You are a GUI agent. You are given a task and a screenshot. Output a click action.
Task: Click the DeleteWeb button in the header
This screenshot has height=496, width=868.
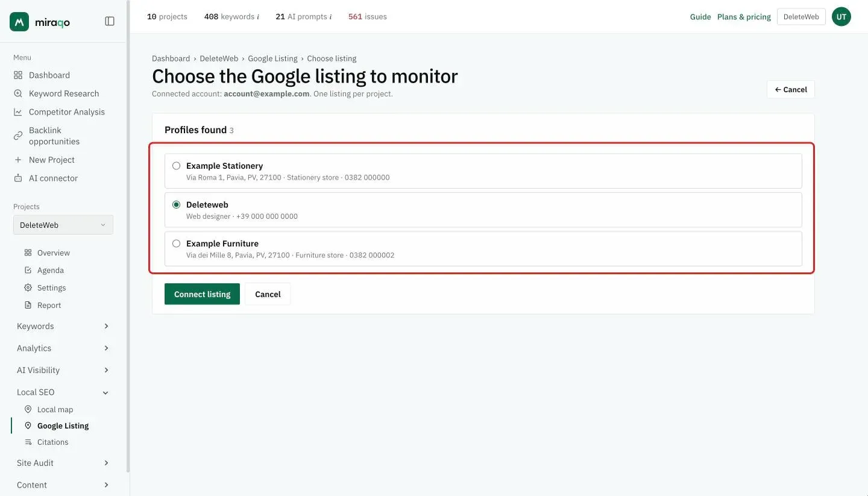pos(801,17)
